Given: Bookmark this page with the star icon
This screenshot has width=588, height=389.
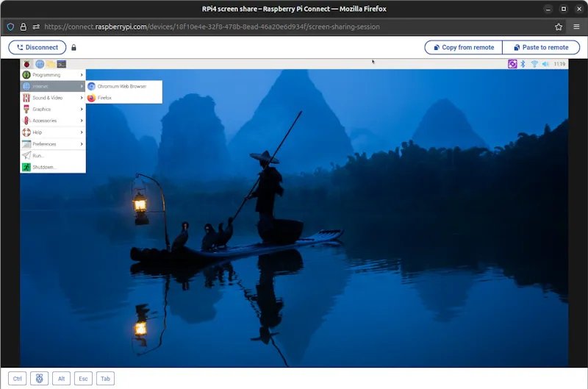Looking at the screenshot, I should point(559,26).
